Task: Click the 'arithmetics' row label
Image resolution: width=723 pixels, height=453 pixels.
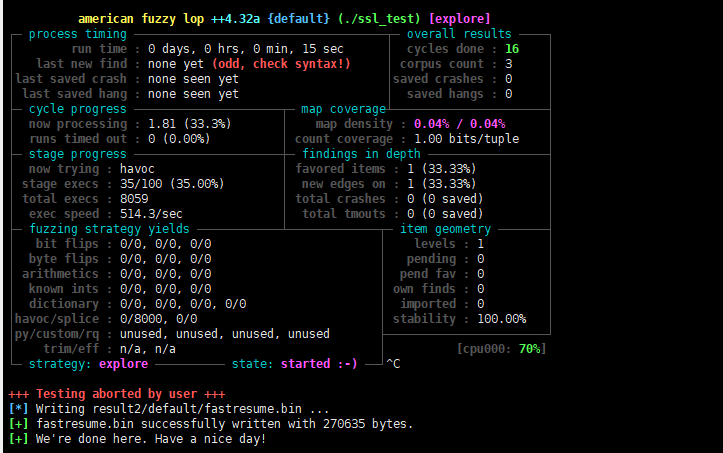Action: point(60,274)
